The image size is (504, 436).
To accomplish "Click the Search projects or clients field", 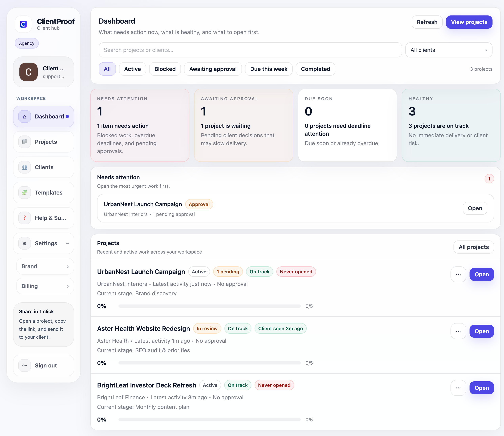I will pyautogui.click(x=250, y=50).
